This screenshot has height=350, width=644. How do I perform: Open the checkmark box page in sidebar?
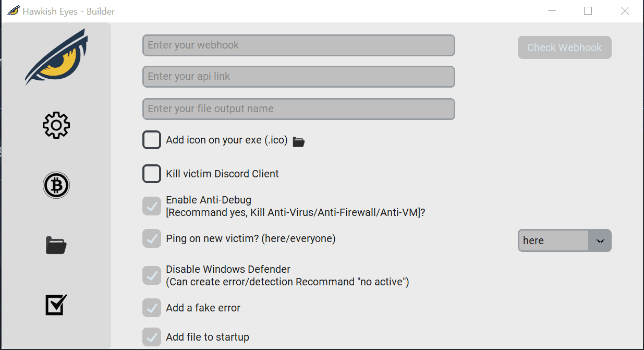(56, 305)
